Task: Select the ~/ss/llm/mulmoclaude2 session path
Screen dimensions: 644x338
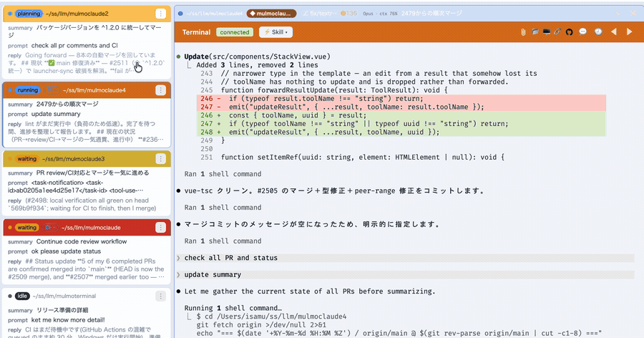Action: pyautogui.click(x=77, y=14)
